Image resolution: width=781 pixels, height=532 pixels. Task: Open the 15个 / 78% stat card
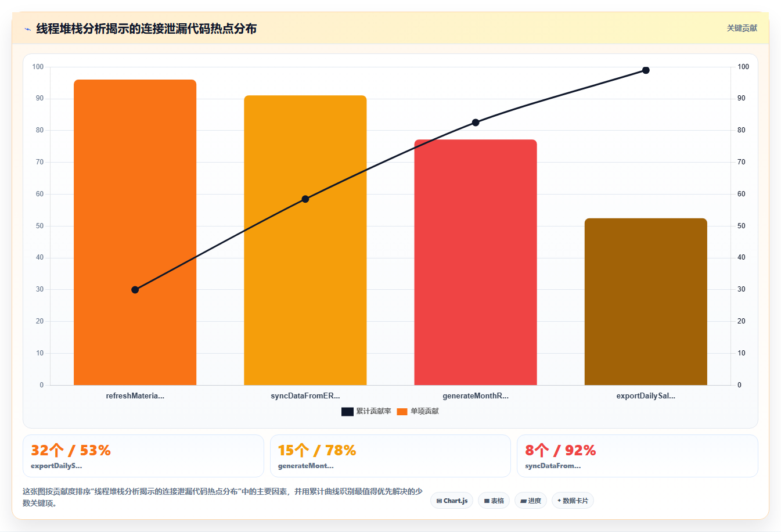[390, 456]
